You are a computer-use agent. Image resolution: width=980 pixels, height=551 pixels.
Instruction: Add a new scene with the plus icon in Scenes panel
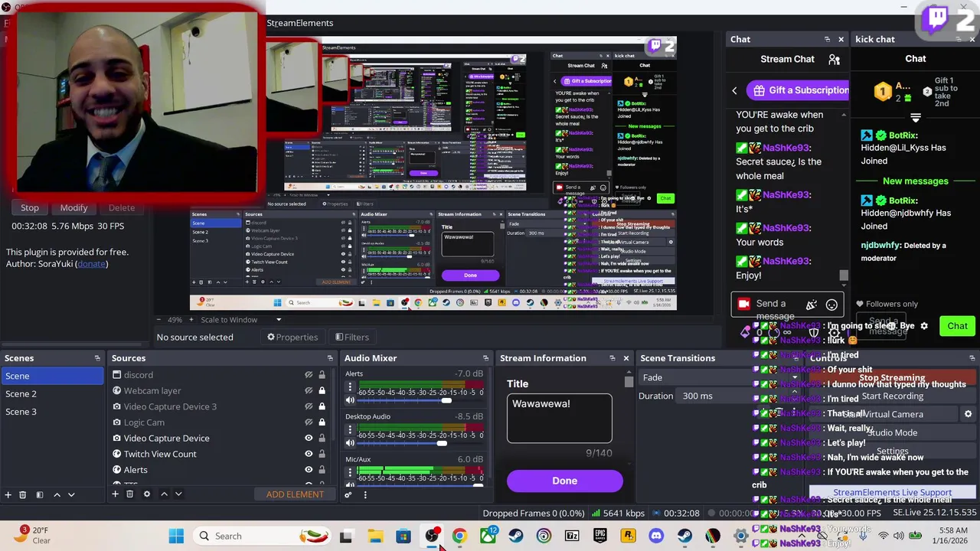(8, 494)
